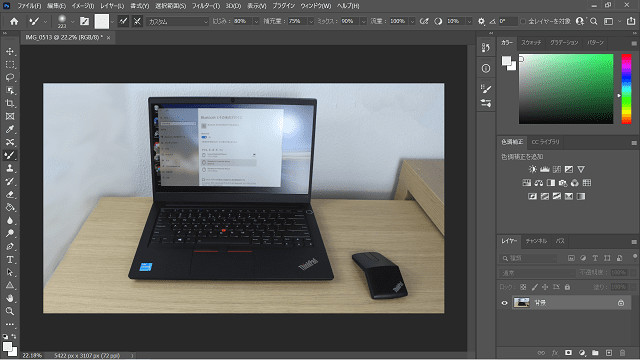Select the Rectangular Marquee tool
Viewport: 640px width, 360px height.
click(x=10, y=64)
